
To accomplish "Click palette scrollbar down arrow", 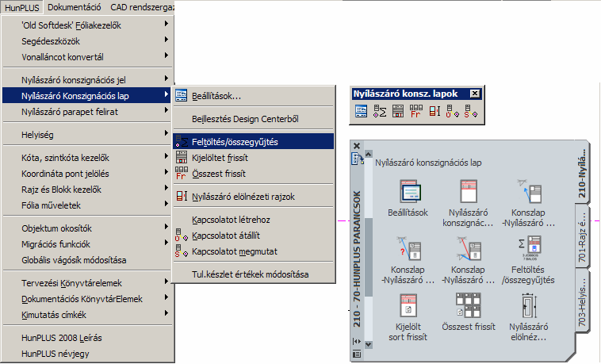I will pos(369,344).
